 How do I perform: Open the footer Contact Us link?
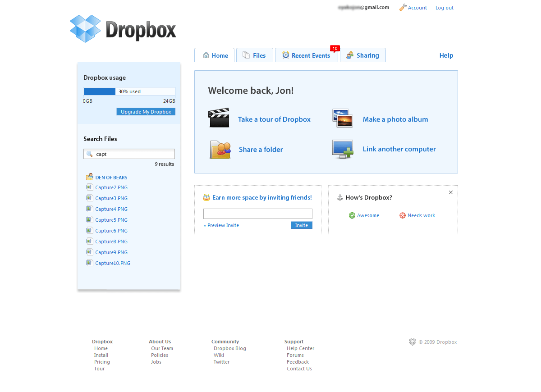[299, 369]
